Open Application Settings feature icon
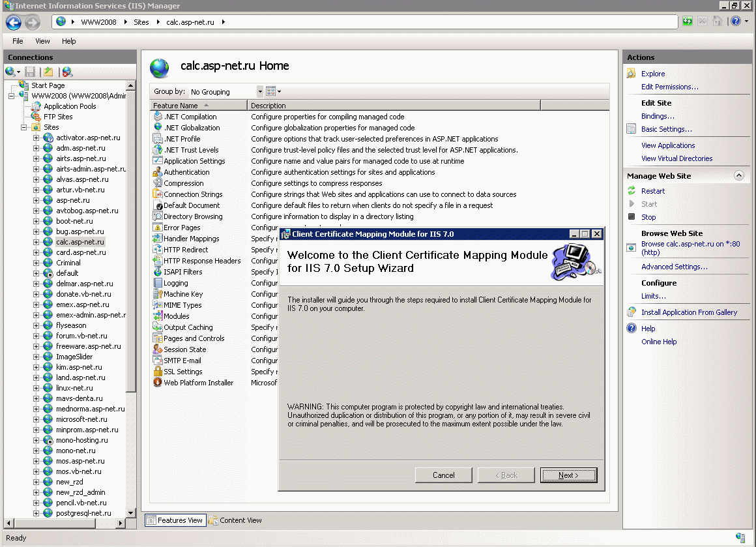This screenshot has height=547, width=756. [158, 160]
